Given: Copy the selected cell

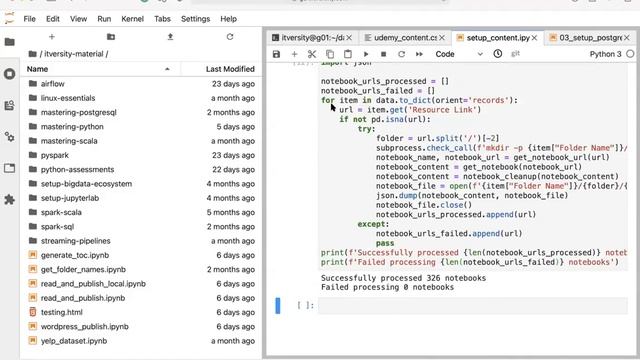Looking at the screenshot, I should (330, 54).
